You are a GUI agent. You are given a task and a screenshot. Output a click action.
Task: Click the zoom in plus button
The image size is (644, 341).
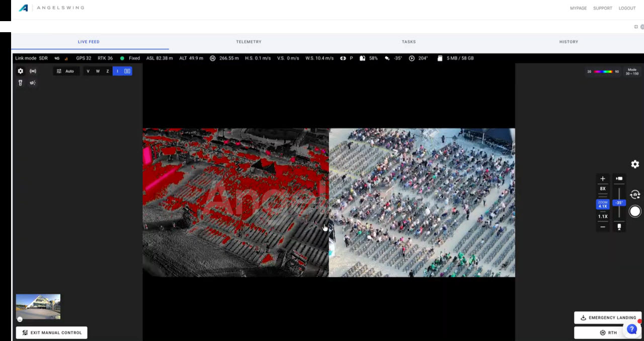point(603,179)
